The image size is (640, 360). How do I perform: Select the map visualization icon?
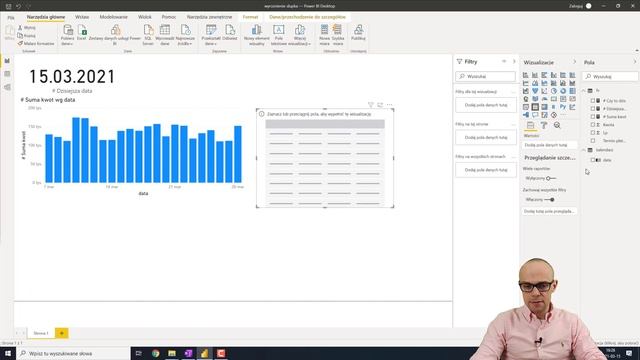526,99
